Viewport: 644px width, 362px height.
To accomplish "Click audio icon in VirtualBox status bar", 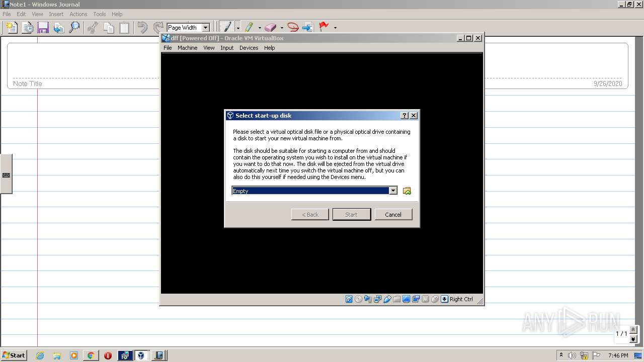I will 368,299.
